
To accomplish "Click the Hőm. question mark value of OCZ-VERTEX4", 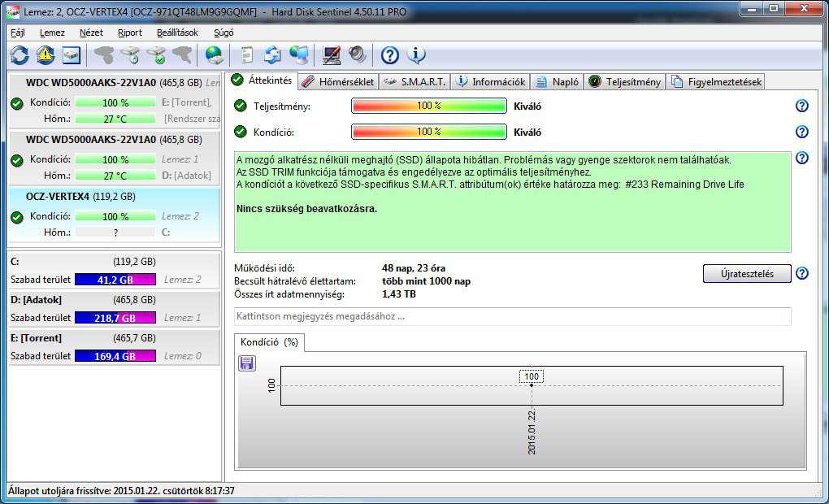I will tap(115, 232).
